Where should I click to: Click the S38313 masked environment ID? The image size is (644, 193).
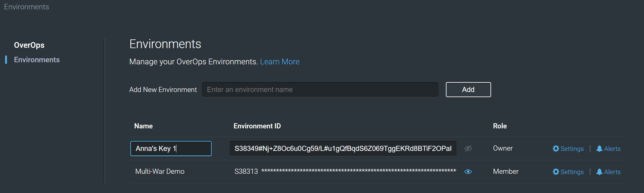345,171
